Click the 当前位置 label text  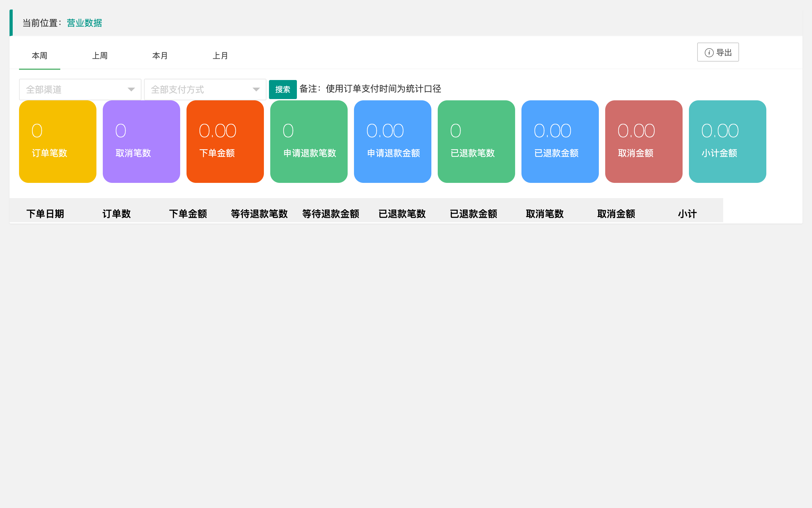(42, 23)
